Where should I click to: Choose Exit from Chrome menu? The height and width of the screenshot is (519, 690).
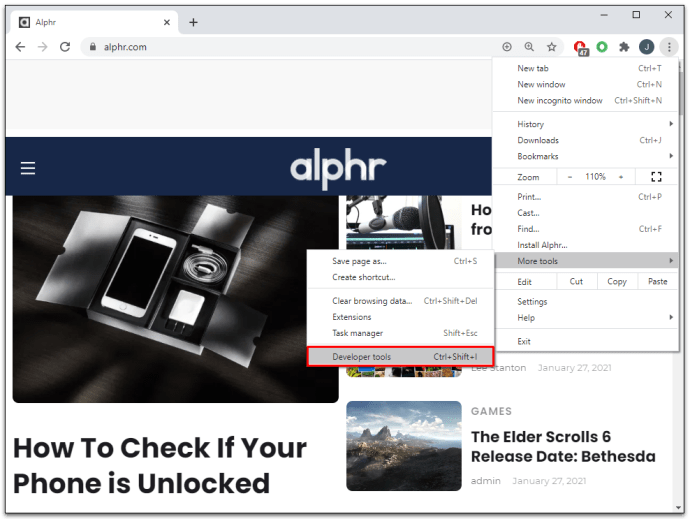tap(586, 341)
